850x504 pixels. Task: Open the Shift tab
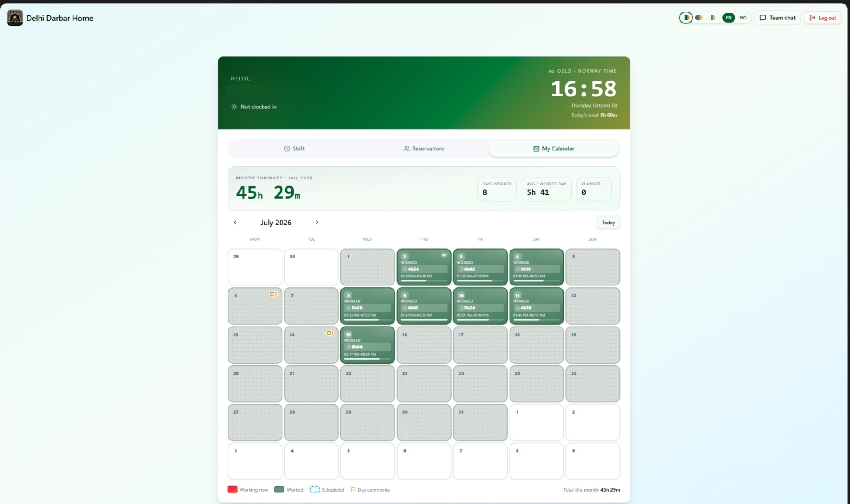click(294, 149)
